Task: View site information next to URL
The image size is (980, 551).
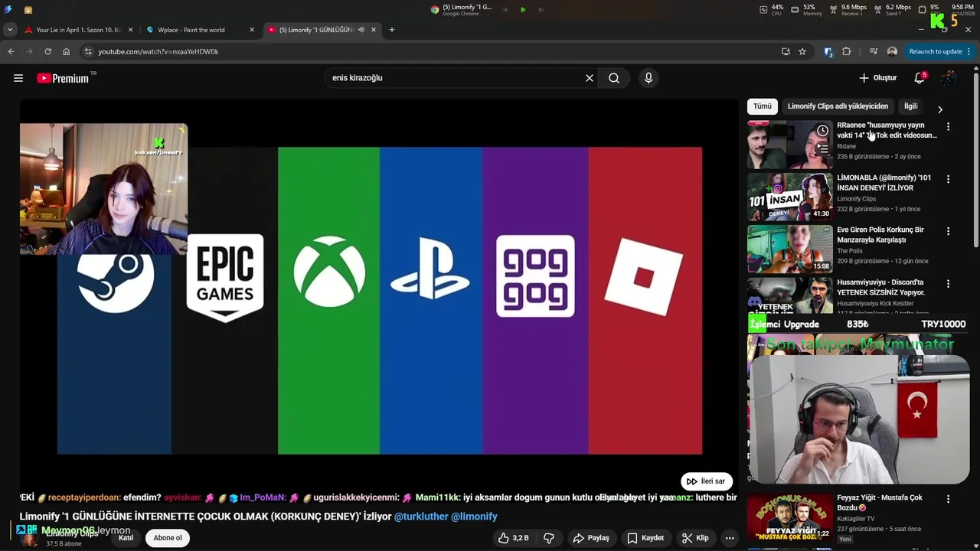Action: tap(88, 51)
